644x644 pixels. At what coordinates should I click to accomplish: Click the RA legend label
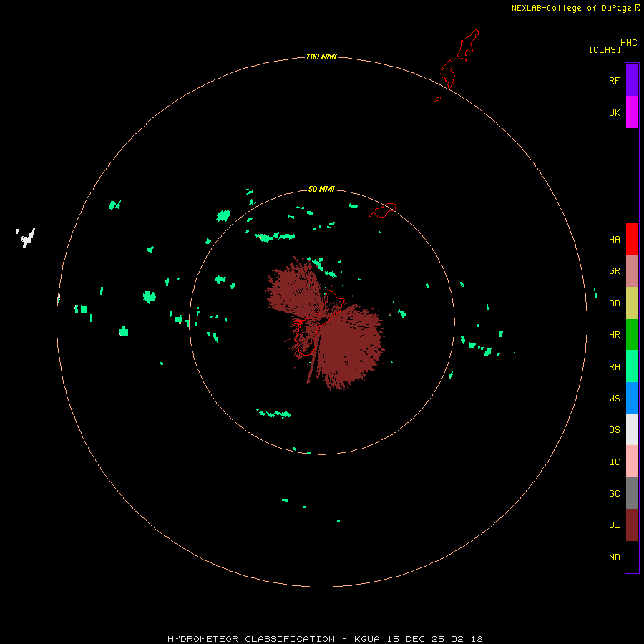point(614,366)
